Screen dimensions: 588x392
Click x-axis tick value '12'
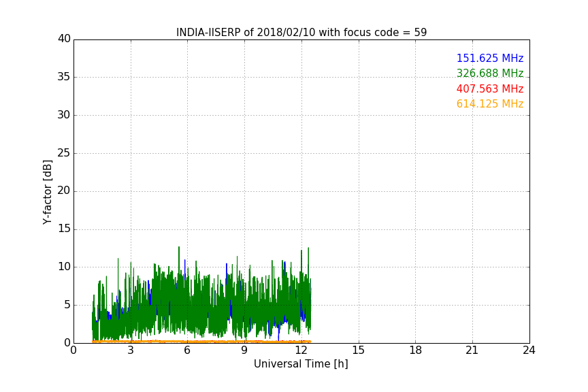pos(301,350)
